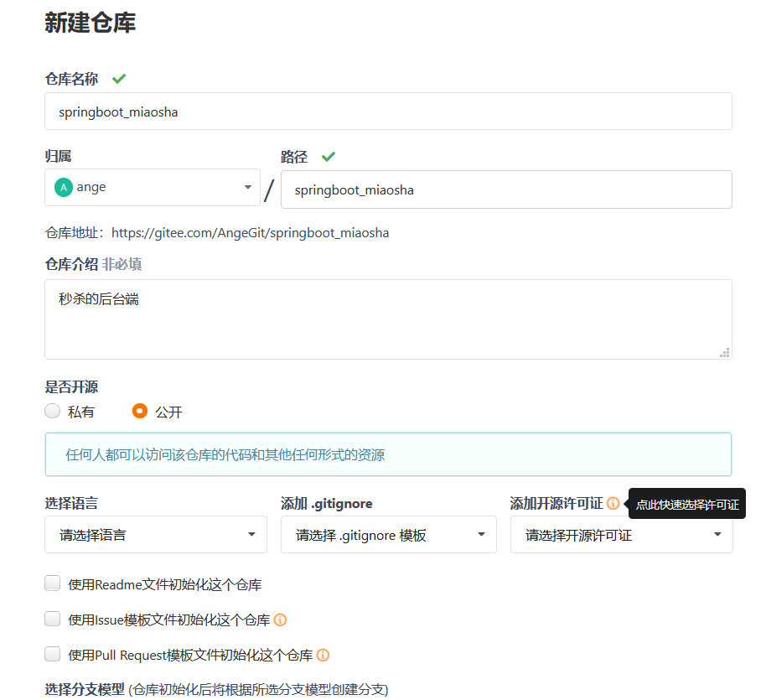766x700 pixels.
Task: Enable Readme文件初始化 checkbox
Action: [52, 584]
